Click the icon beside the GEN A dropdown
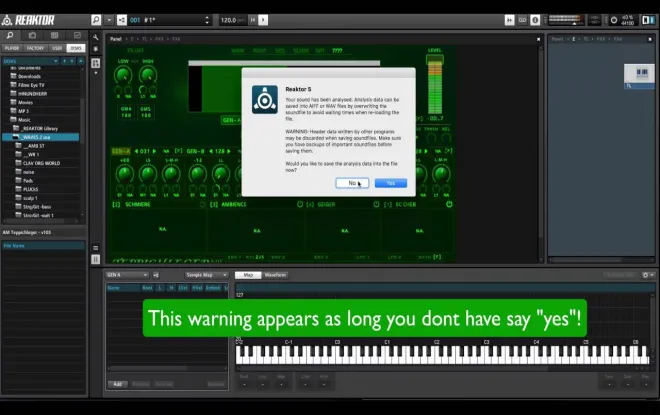Viewport: 660px width, 415px height. 156,275
